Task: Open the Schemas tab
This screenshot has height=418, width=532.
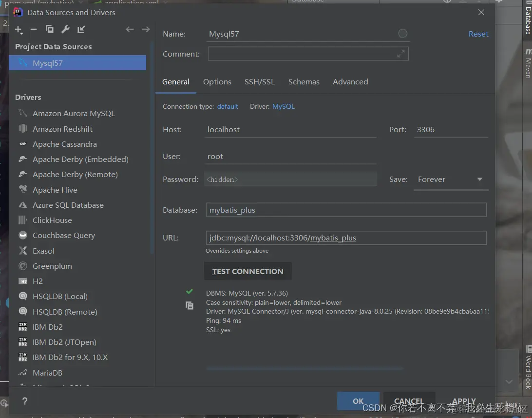Action: [304, 82]
